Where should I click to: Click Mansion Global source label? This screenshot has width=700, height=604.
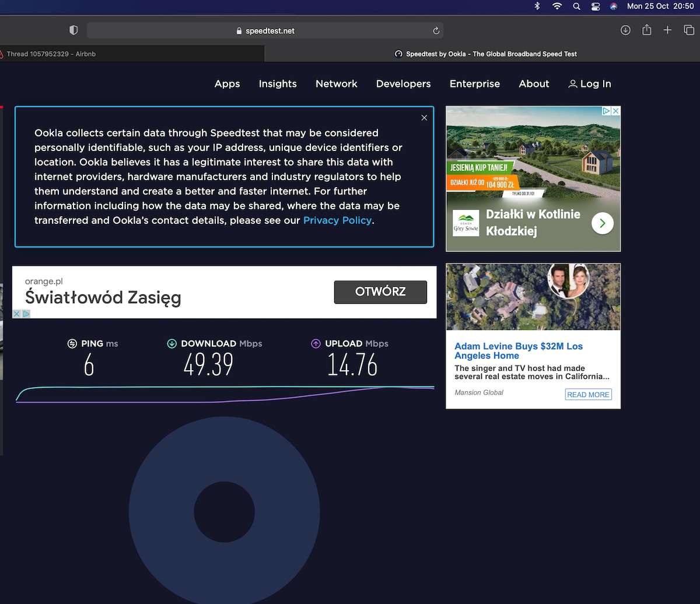click(x=479, y=392)
